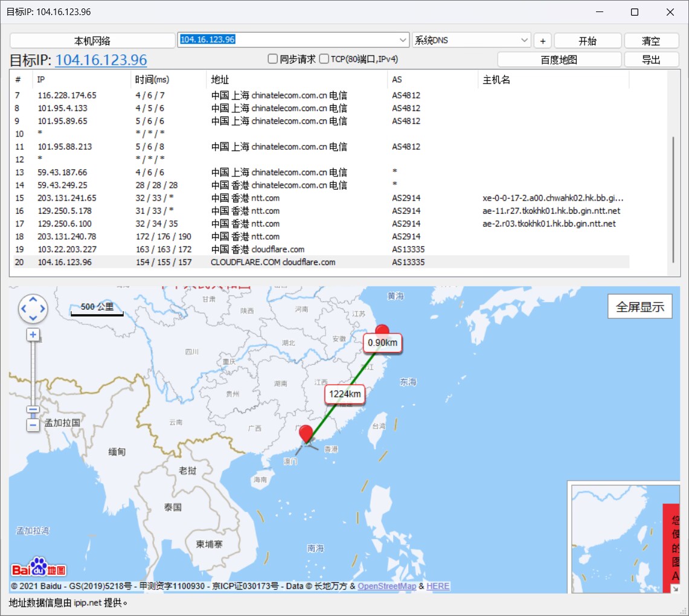
Task: Click the map zoom-in plus icon
Action: point(33,335)
